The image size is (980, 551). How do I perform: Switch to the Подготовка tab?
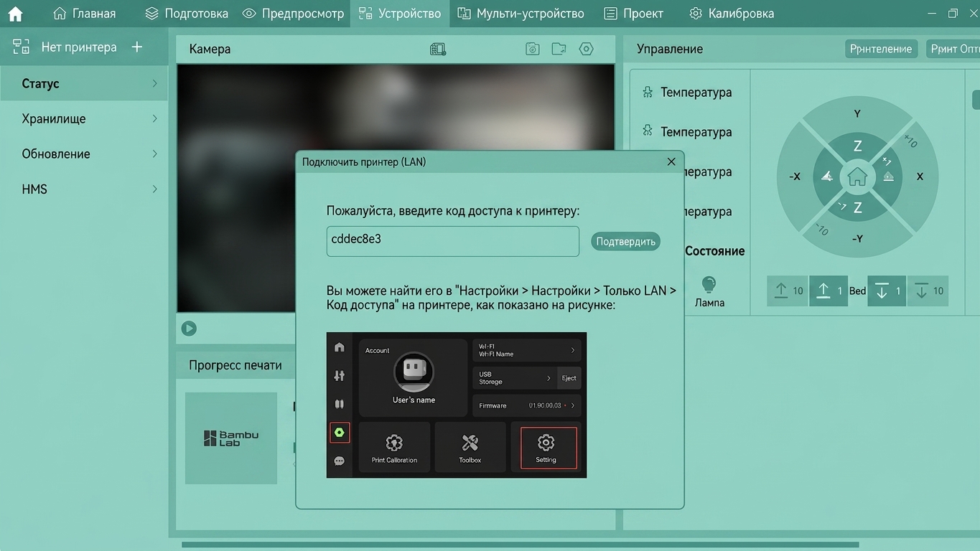(x=187, y=14)
